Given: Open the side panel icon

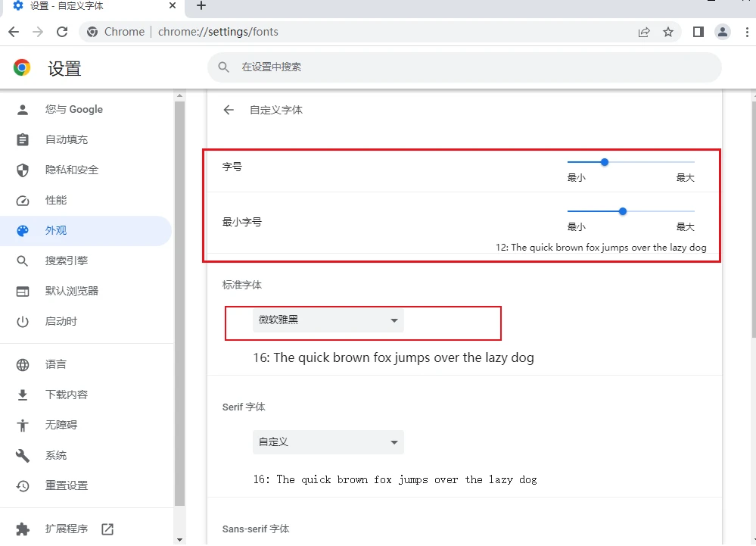Looking at the screenshot, I should coord(698,32).
